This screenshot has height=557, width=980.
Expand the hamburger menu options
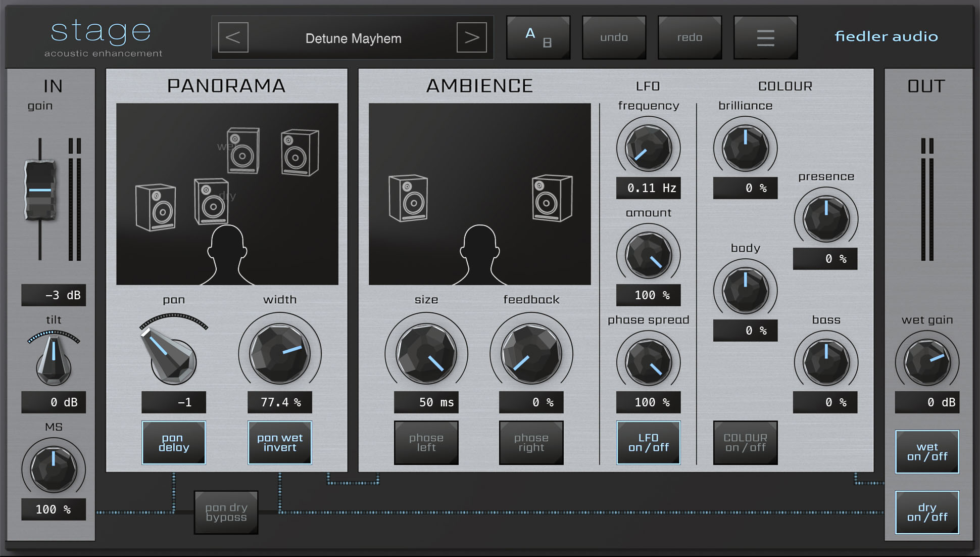coord(766,38)
